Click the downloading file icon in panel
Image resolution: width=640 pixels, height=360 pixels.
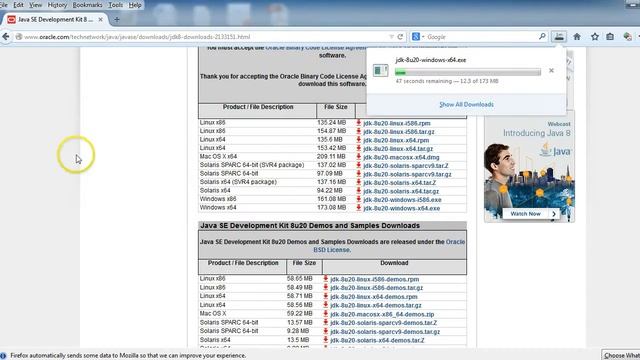click(380, 71)
